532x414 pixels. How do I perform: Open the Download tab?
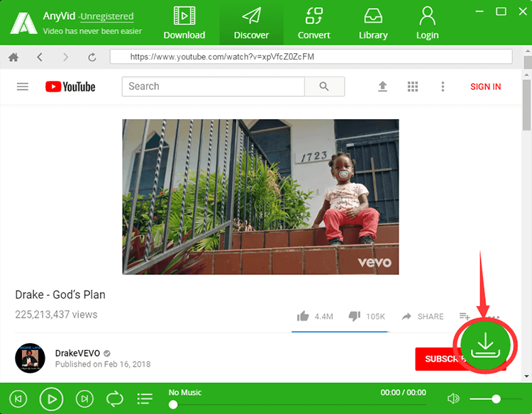click(184, 23)
